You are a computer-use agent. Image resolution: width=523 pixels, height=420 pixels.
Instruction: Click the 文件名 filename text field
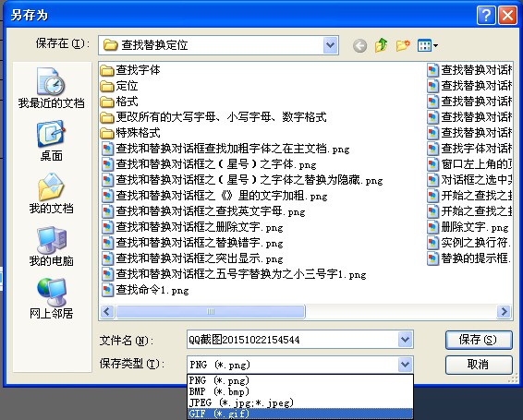pos(293,340)
